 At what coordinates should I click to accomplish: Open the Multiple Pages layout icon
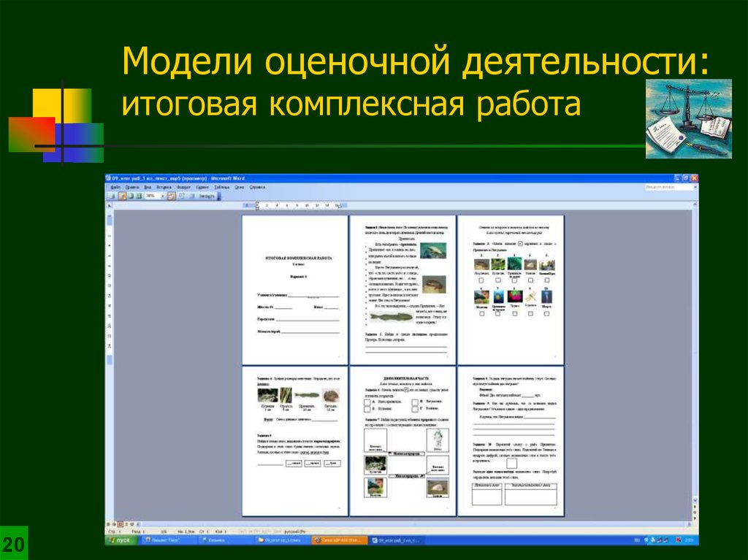tap(138, 196)
